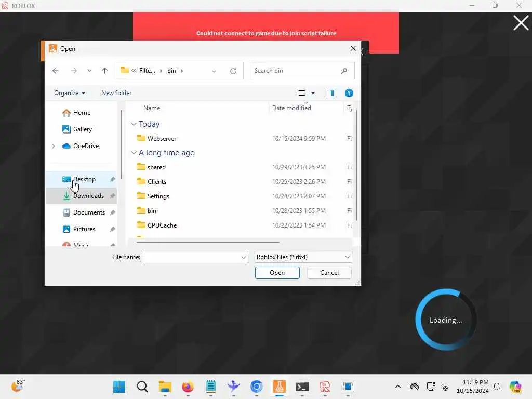Viewport: 532px width, 399px height.
Task: Open the weather widget showing 83°
Action: click(x=18, y=386)
